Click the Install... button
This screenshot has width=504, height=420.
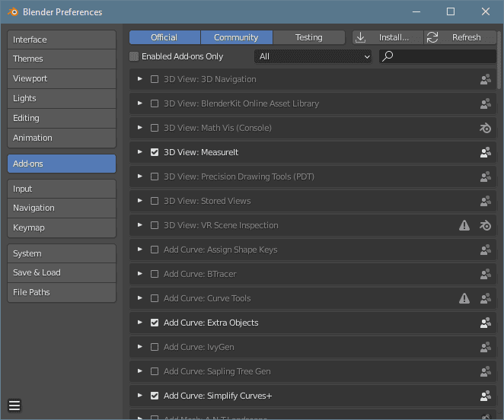[x=388, y=37]
